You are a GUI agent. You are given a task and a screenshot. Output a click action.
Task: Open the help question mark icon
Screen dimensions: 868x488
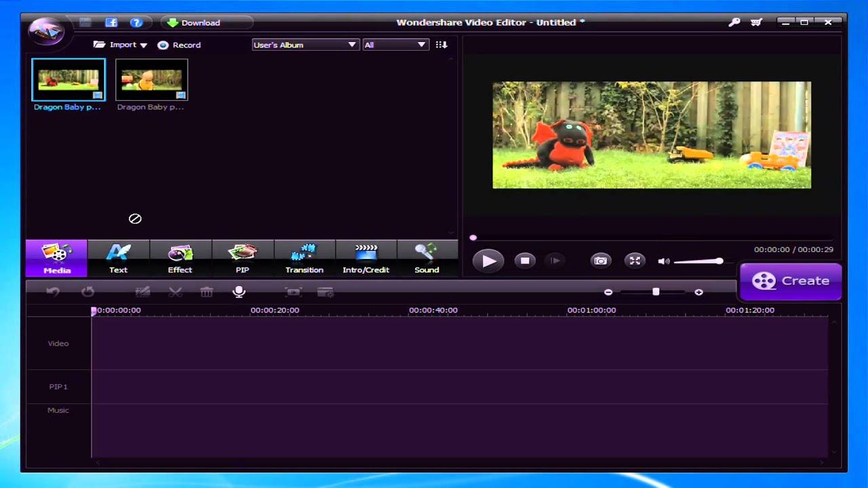pos(136,22)
